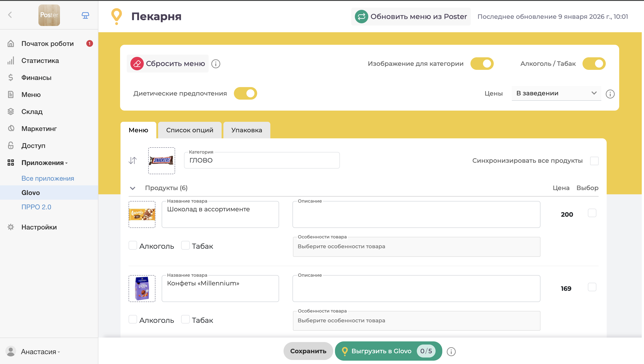
Task: Collapse the Продукты (6) list
Action: point(133,188)
